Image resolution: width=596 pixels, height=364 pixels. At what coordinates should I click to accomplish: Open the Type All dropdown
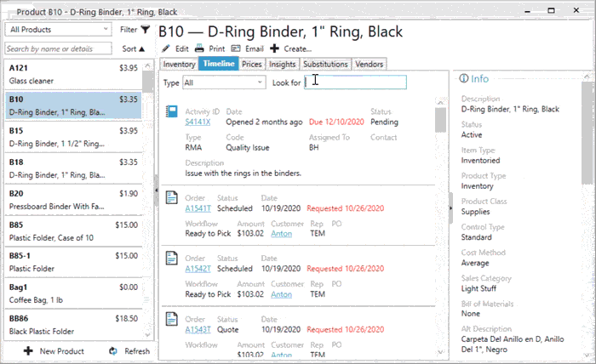click(x=224, y=82)
